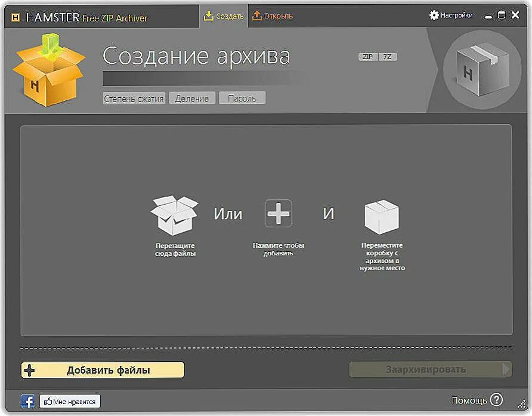The height and width of the screenshot is (416, 532).
Task: Switch to the Создать tab
Action: [x=224, y=16]
